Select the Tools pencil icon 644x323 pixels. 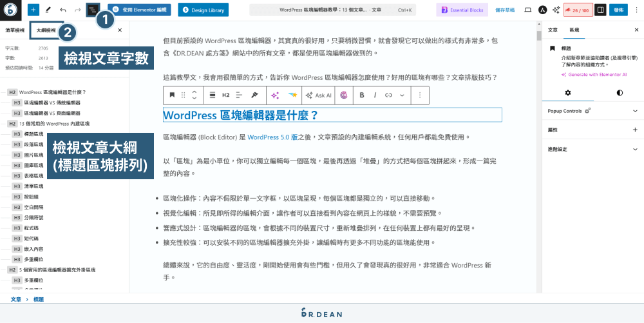(x=48, y=10)
